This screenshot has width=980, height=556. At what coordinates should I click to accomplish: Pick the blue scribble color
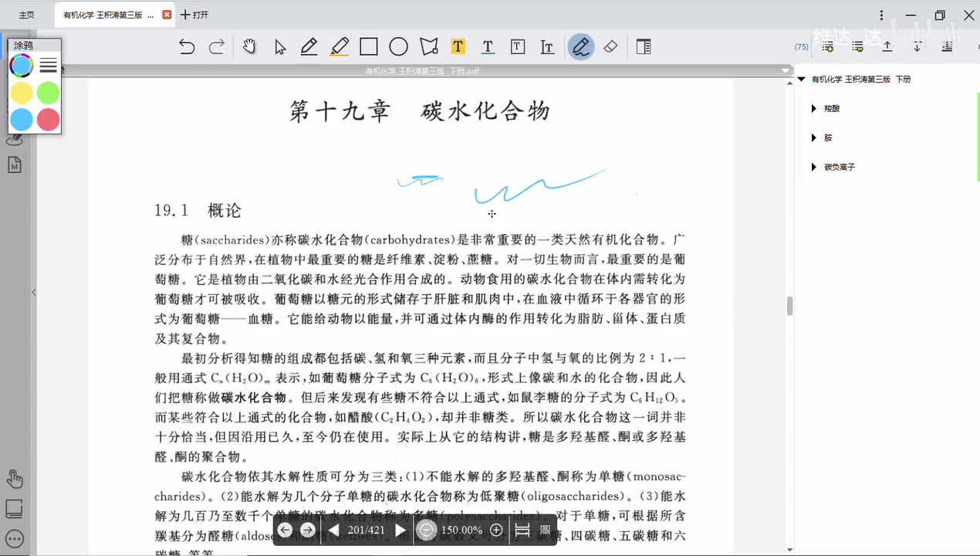point(22,120)
